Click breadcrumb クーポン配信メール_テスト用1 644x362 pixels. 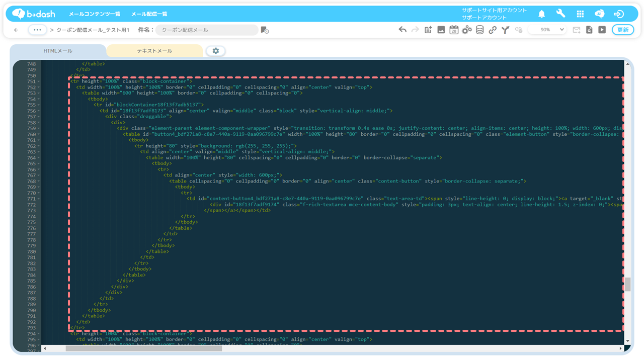tap(93, 30)
